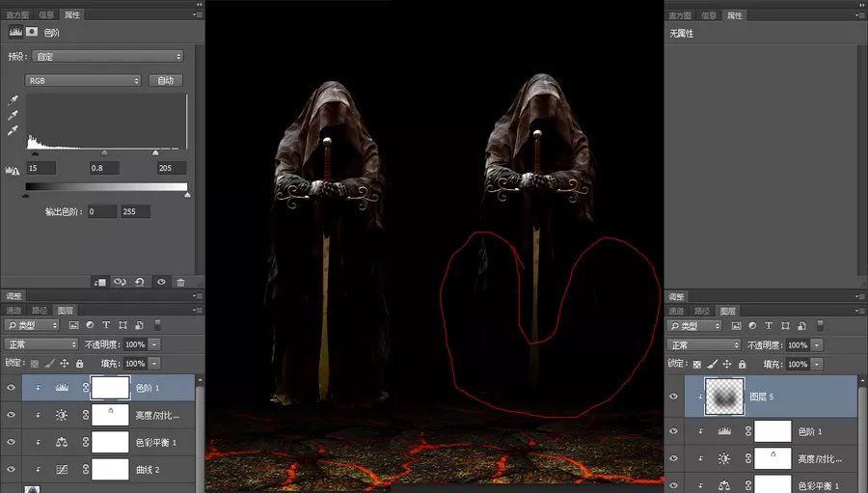Select the gray point eyedropper in Levels

tap(13, 115)
